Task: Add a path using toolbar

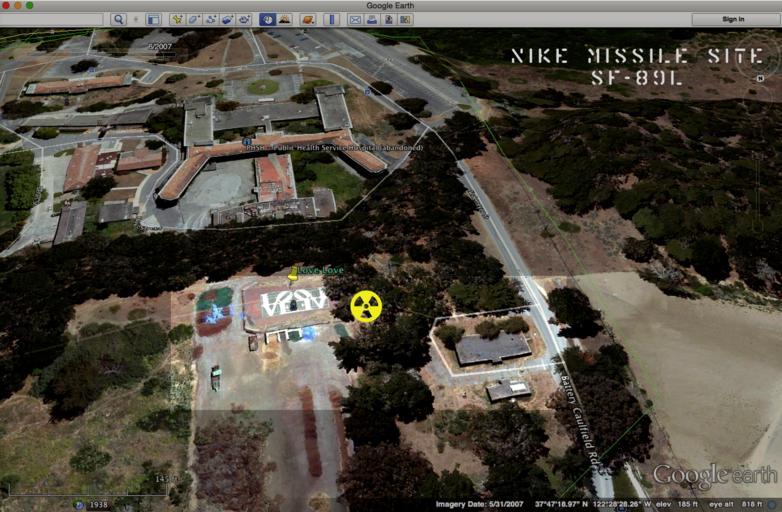Action: pos(211,19)
